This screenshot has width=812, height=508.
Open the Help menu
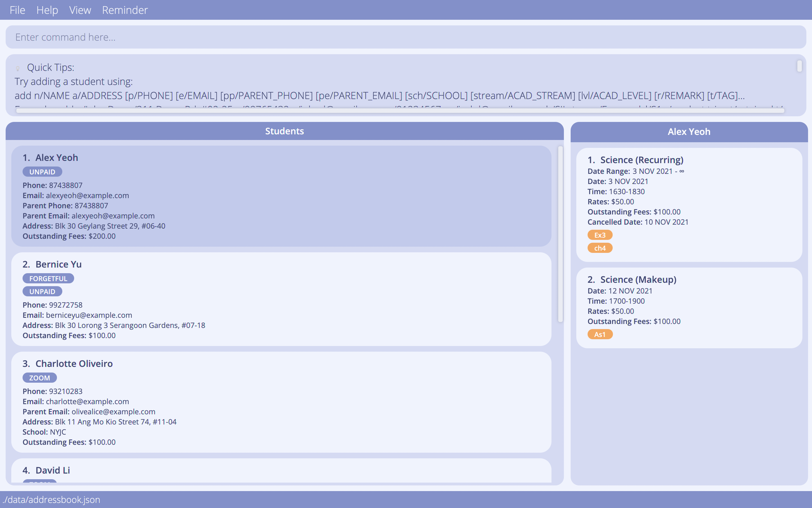click(47, 10)
